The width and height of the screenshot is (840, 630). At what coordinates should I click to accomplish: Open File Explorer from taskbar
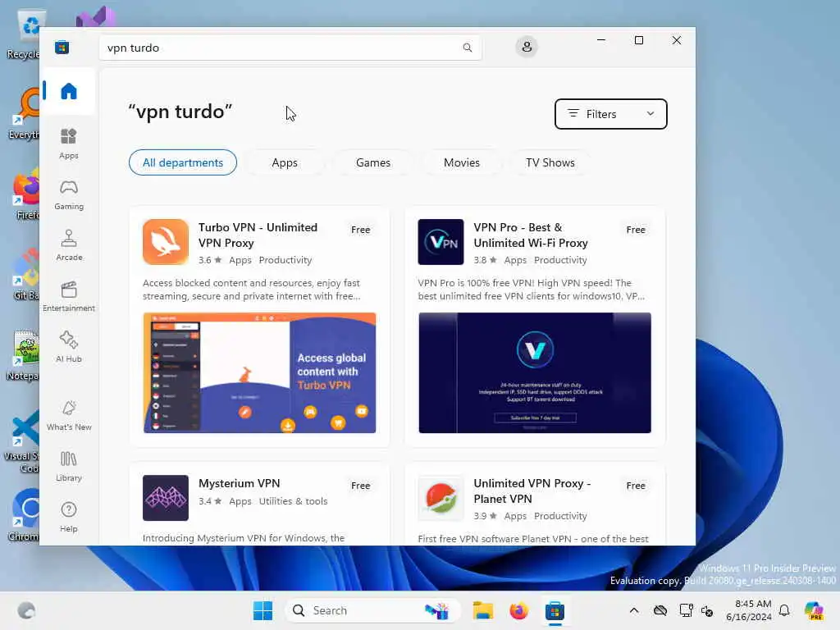482,610
